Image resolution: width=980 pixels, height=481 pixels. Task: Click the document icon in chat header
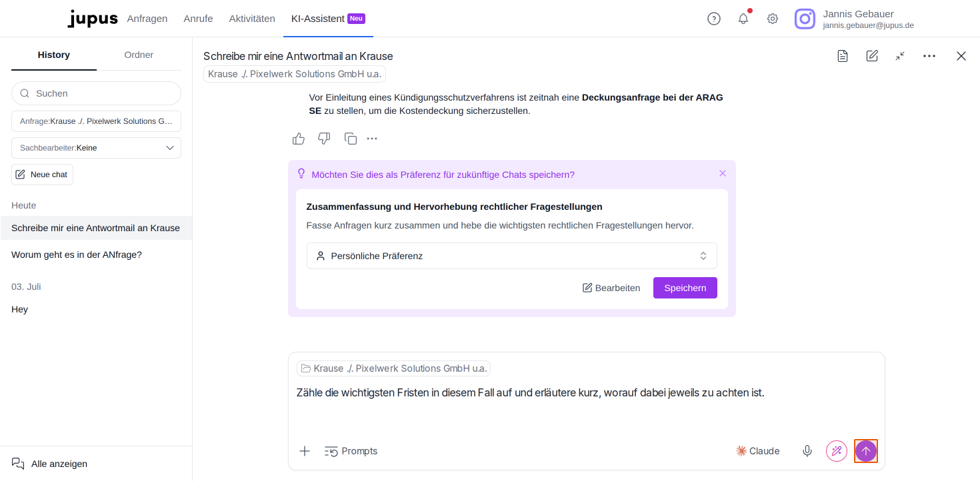[x=843, y=56]
